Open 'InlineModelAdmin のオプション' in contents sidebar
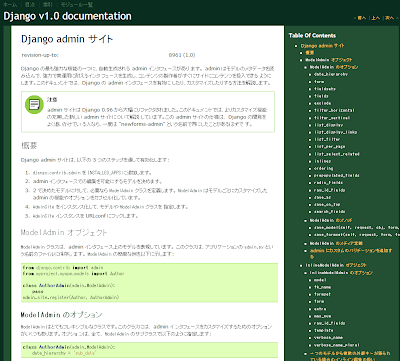The width and height of the screenshot is (400, 361). coord(341,273)
